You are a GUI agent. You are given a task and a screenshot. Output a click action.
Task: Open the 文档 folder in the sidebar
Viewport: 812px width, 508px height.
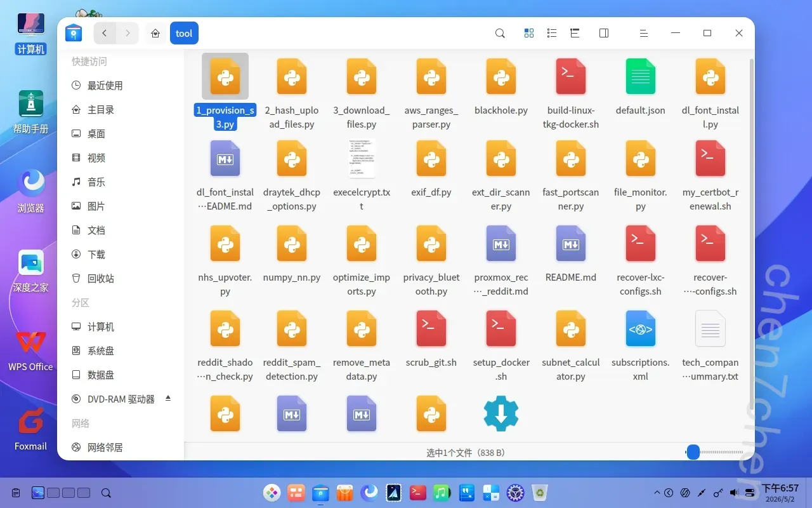pyautogui.click(x=121, y=231)
